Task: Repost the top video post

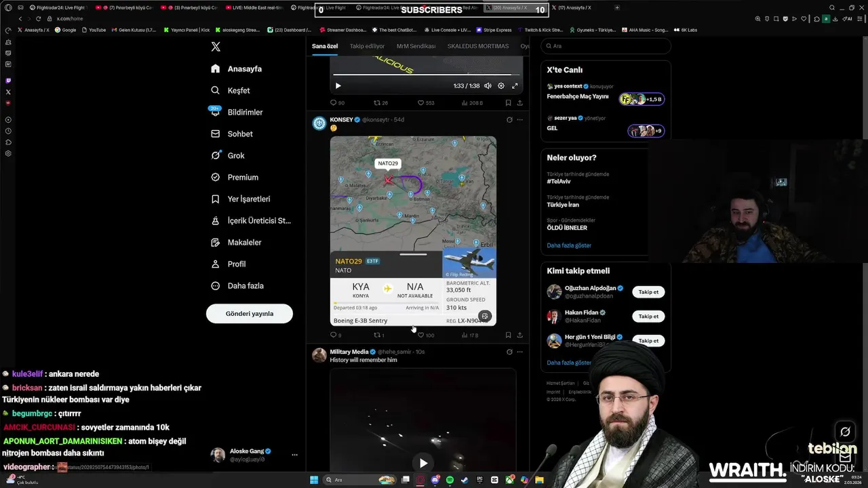Action: click(x=380, y=103)
